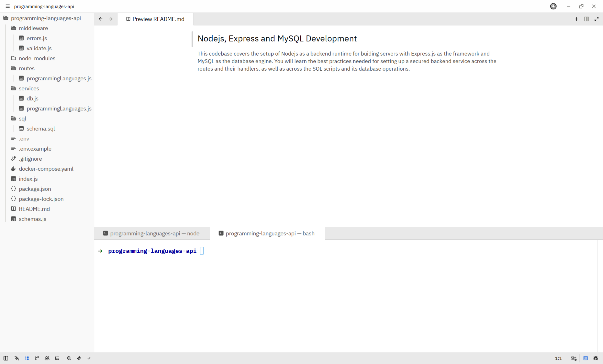Expand the node_modules folder
603x364 pixels.
coord(47,58)
